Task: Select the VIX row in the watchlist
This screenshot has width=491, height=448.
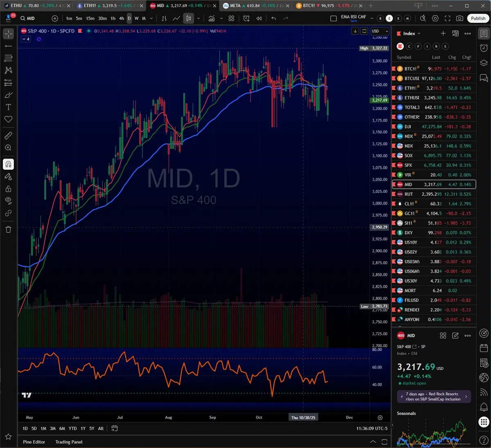Action: [434, 175]
